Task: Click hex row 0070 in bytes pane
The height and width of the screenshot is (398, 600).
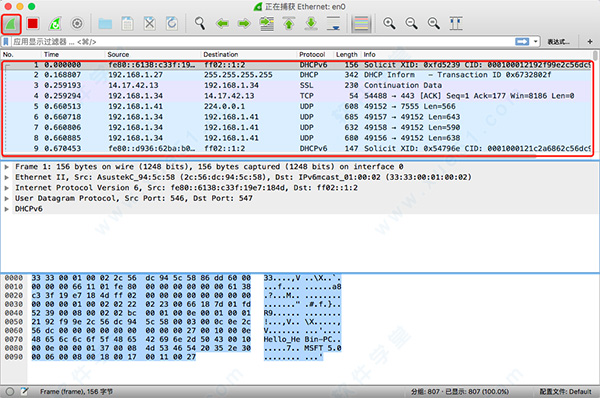Action: (x=141, y=339)
